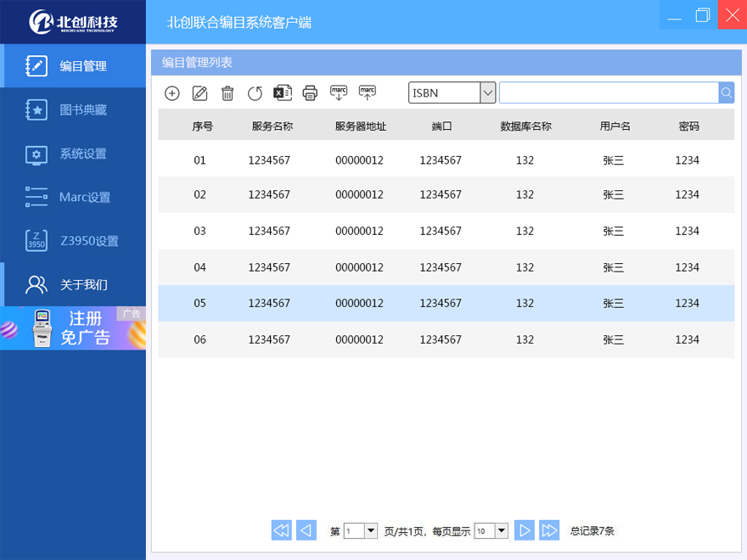Click the add new record plus icon
The width and height of the screenshot is (747, 560).
click(171, 93)
